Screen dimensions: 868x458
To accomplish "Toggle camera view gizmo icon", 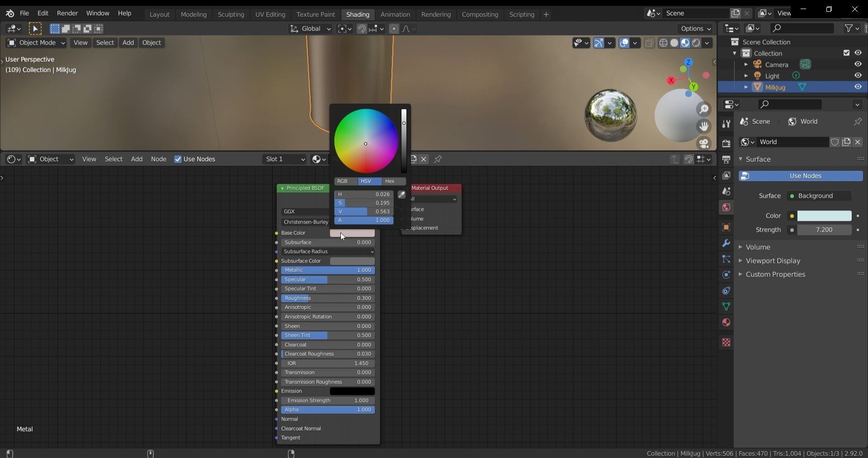I will 703,143.
